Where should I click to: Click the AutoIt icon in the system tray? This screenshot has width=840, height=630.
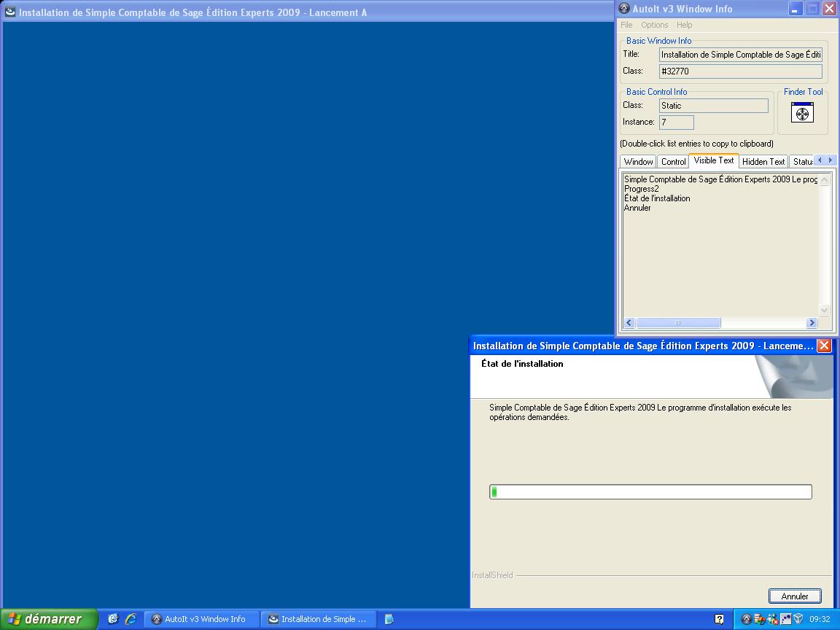(x=746, y=619)
